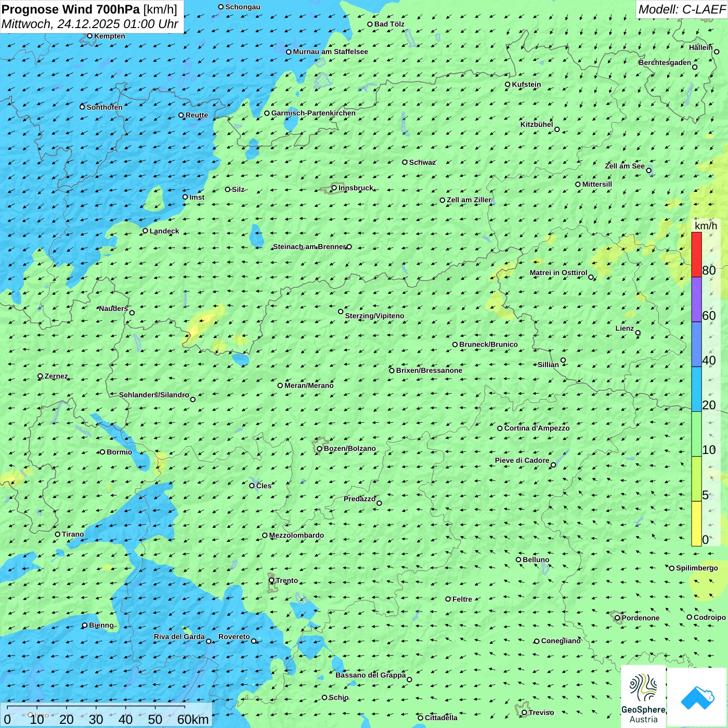
Task: Click the GeoSphere Austria logo
Action: 643,696
